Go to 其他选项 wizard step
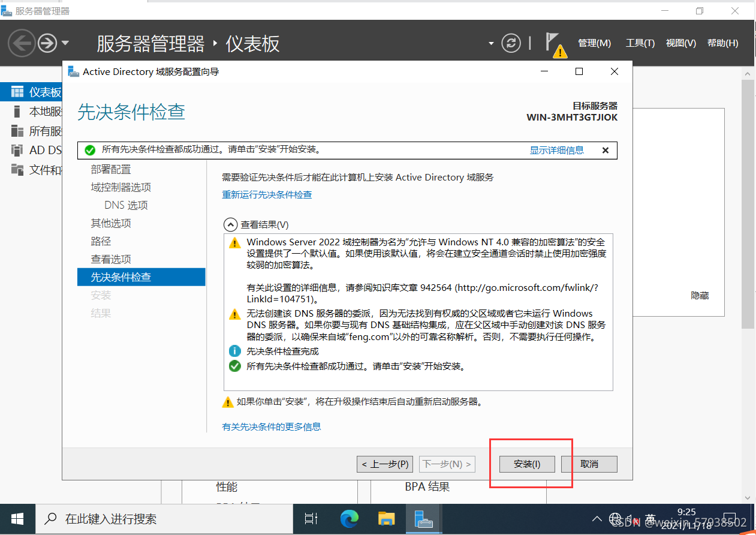 tap(111, 224)
